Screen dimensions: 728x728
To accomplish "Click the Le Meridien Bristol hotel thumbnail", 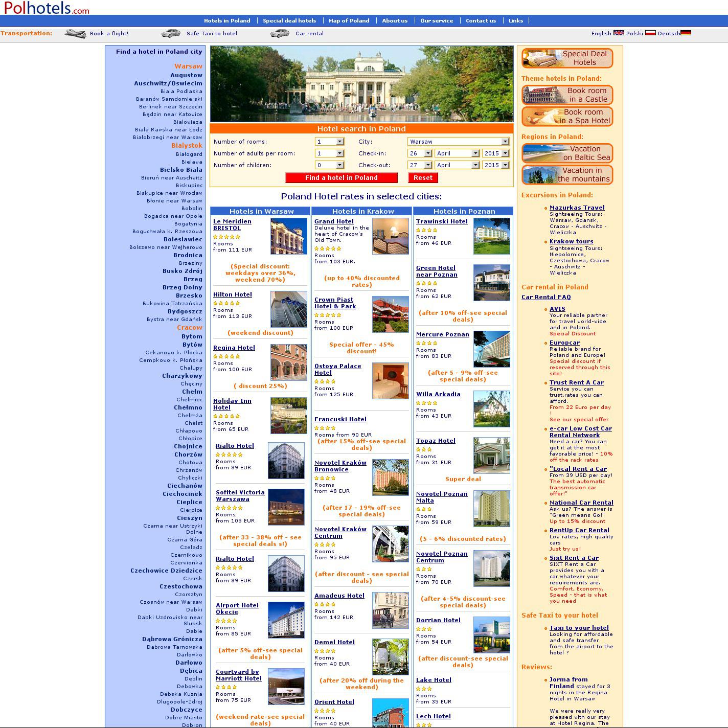I will [x=288, y=236].
